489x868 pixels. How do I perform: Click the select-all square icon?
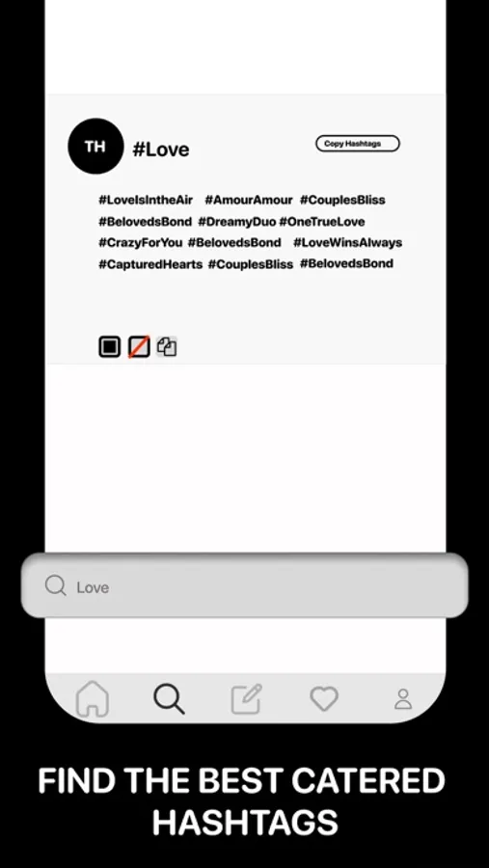(110, 347)
